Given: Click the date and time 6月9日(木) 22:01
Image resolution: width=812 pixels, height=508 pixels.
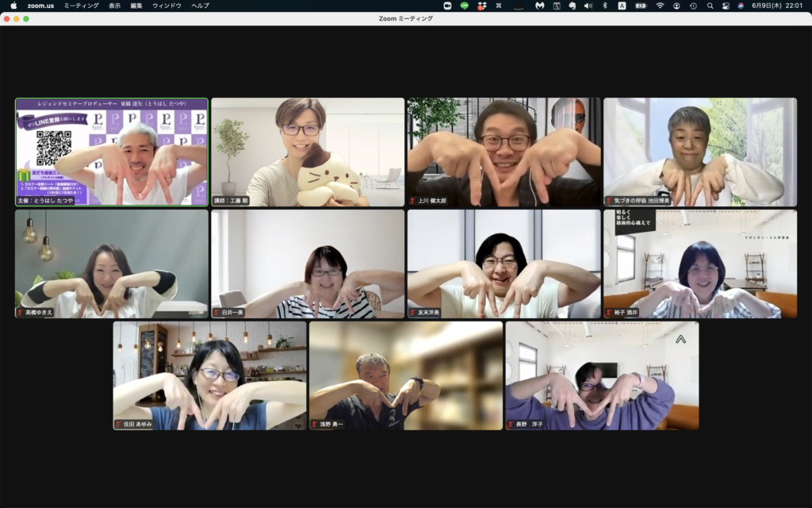Looking at the screenshot, I should (778, 6).
